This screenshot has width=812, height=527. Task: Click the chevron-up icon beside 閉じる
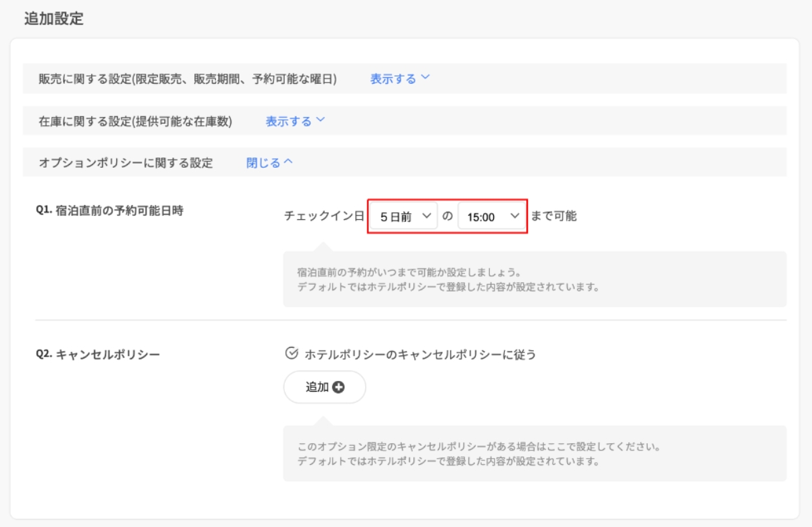coord(288,162)
